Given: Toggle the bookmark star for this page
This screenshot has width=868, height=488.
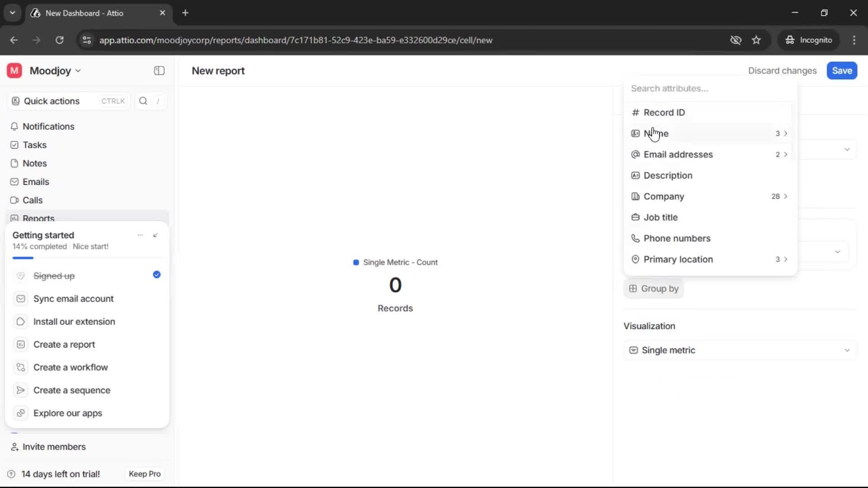Looking at the screenshot, I should pyautogui.click(x=756, y=40).
